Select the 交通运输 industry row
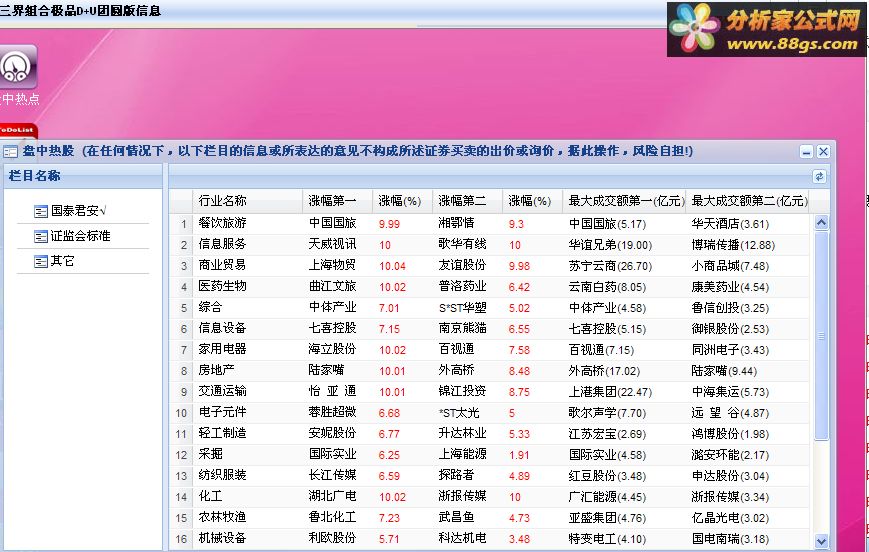Viewport: 869px width, 552px height. coord(489,392)
